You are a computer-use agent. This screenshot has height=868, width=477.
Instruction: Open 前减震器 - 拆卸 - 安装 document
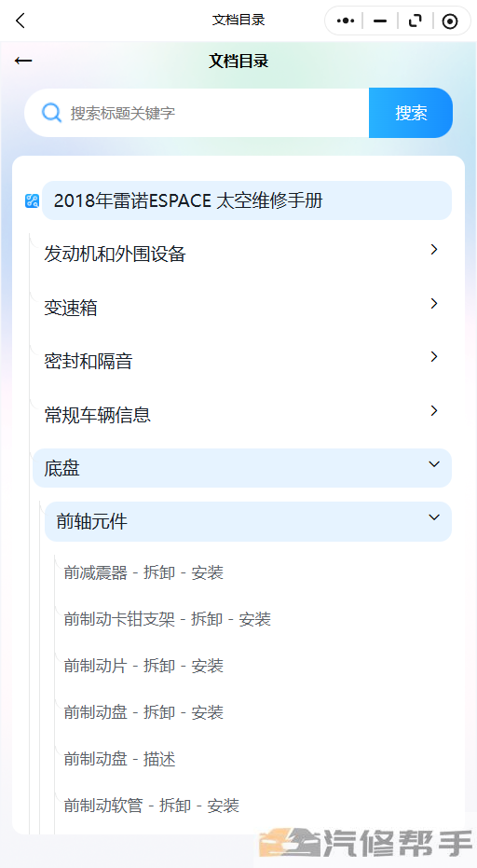pyautogui.click(x=143, y=572)
